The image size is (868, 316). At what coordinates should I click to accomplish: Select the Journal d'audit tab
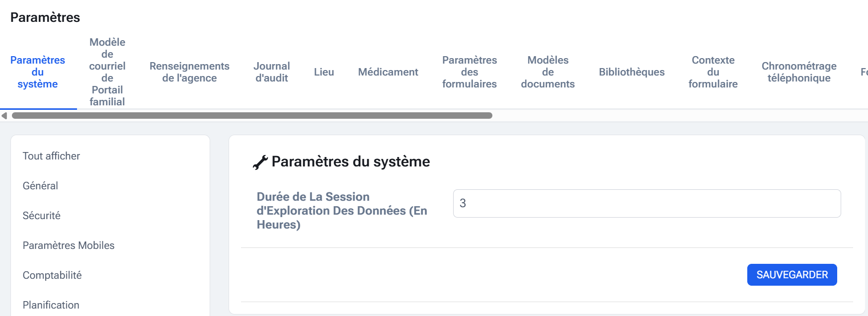(272, 72)
